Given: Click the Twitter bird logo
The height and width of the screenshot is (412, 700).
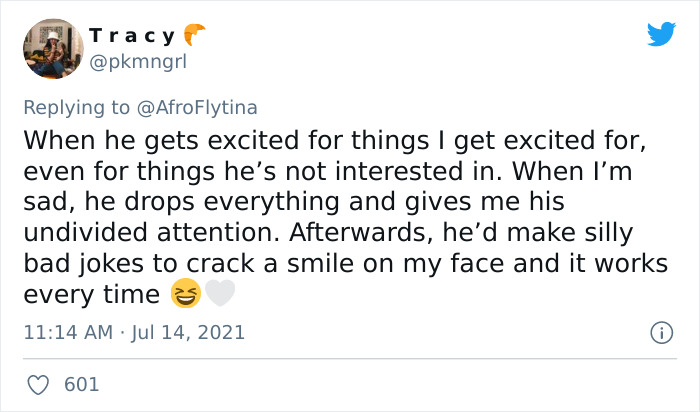Looking at the screenshot, I should (x=661, y=34).
